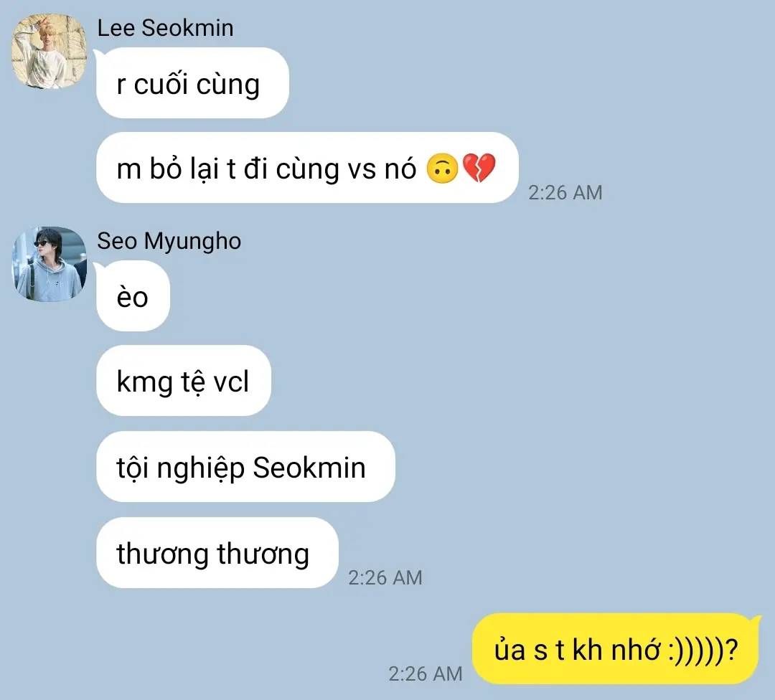This screenshot has width=775, height=700.
Task: Select the yellow 'ủa s t kh nhớ' message
Action: (616, 648)
